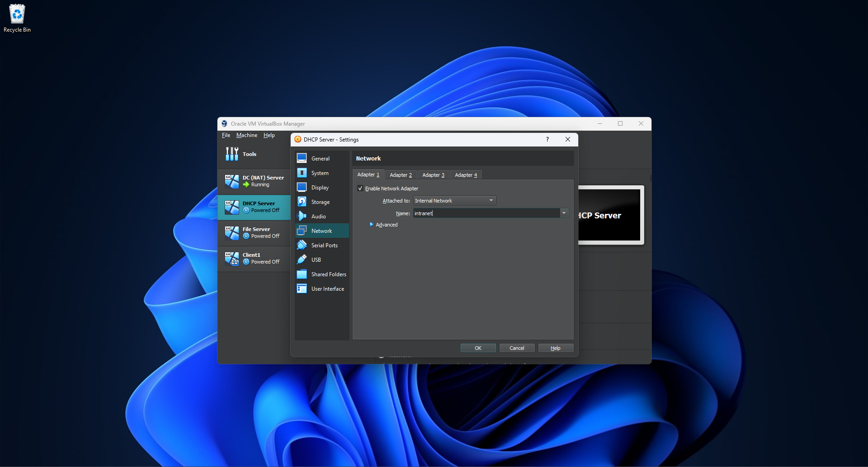Click the 'Client1' VM name

pos(251,255)
